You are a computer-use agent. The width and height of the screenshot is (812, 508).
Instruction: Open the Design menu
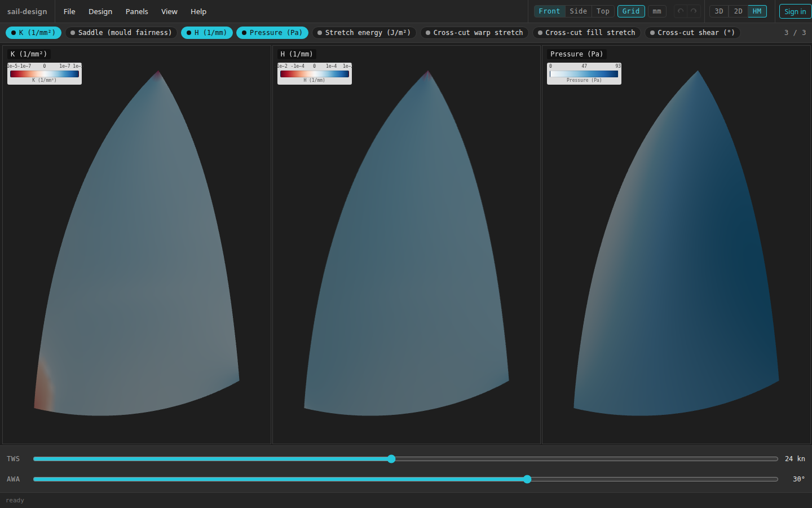click(x=100, y=11)
